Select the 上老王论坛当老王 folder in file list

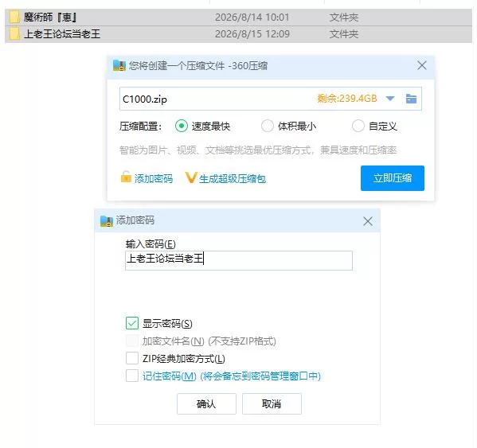[62, 33]
